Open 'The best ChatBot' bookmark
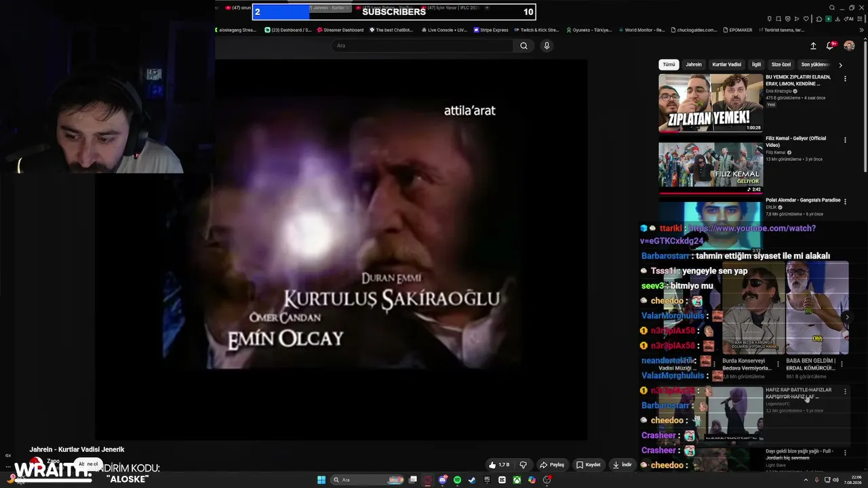The width and height of the screenshot is (868, 488). (391, 30)
